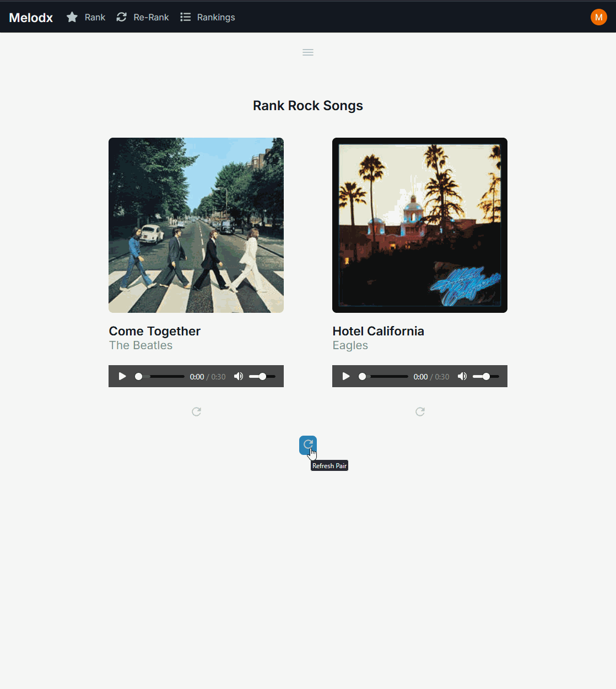Image resolution: width=616 pixels, height=689 pixels.
Task: Adjust Hotel California volume slider
Action: pos(486,376)
